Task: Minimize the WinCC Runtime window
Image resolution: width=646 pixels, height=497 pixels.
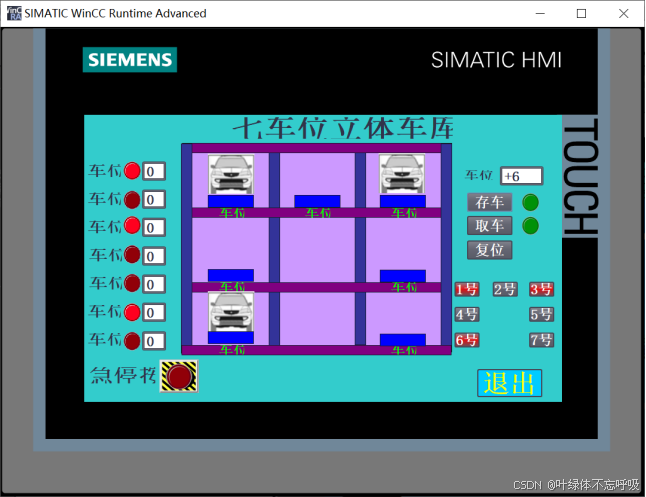Action: (x=540, y=14)
